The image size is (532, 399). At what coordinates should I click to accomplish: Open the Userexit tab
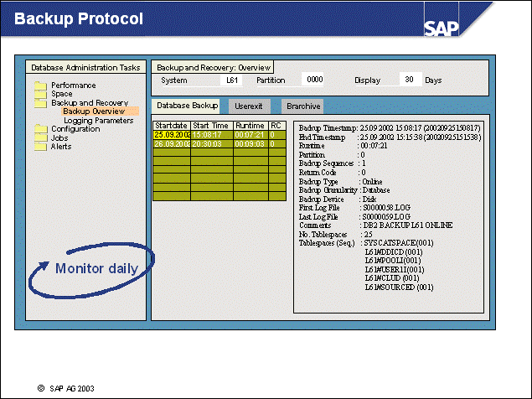pyautogui.click(x=250, y=106)
